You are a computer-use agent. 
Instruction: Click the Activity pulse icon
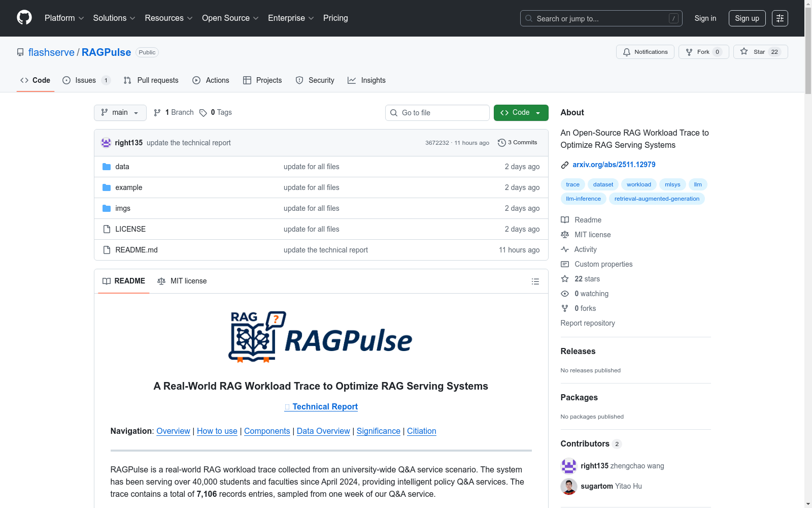(565, 249)
